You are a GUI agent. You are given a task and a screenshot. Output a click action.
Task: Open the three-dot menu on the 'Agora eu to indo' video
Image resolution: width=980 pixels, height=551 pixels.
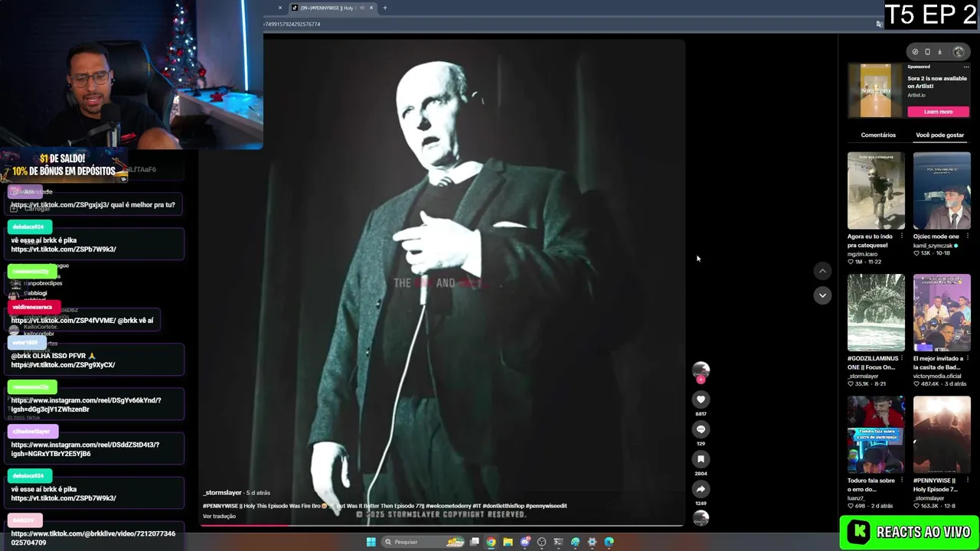click(x=901, y=236)
